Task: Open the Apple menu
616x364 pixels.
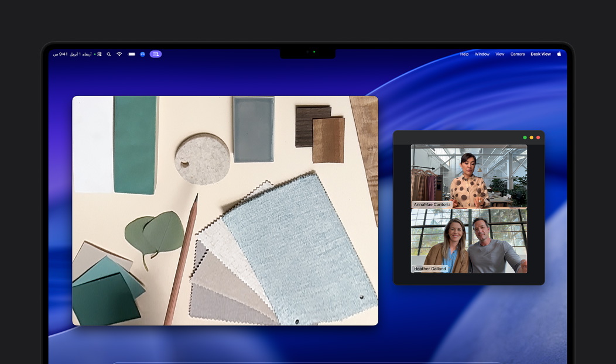Action: coord(559,54)
